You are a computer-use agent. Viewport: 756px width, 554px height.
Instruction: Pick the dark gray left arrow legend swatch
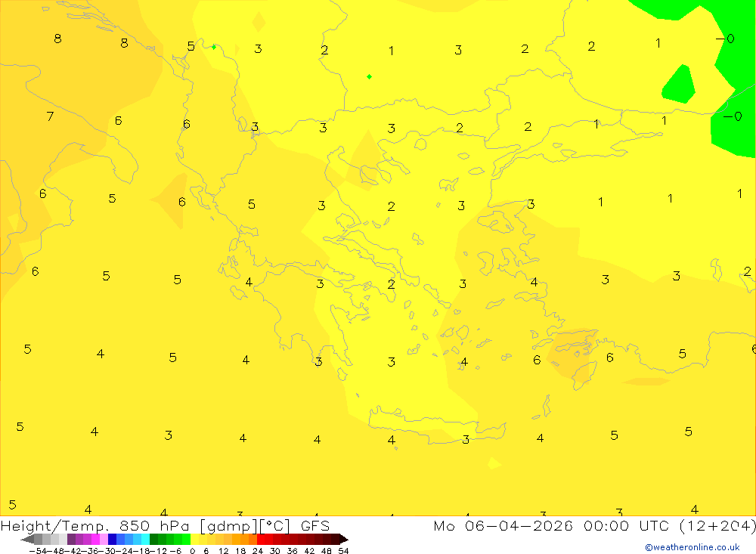(29, 539)
